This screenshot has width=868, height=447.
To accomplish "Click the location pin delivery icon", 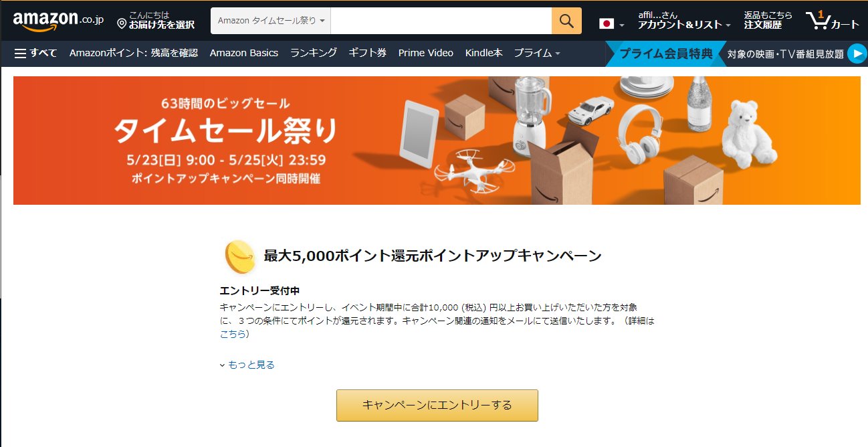I will (x=122, y=24).
